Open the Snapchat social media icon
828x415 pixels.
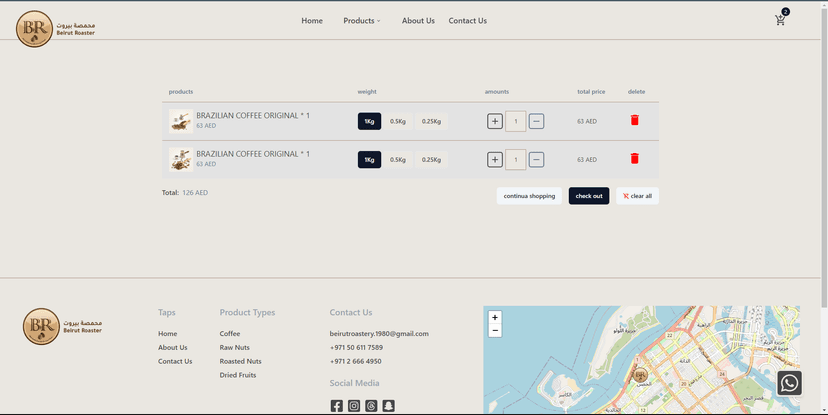click(x=389, y=406)
